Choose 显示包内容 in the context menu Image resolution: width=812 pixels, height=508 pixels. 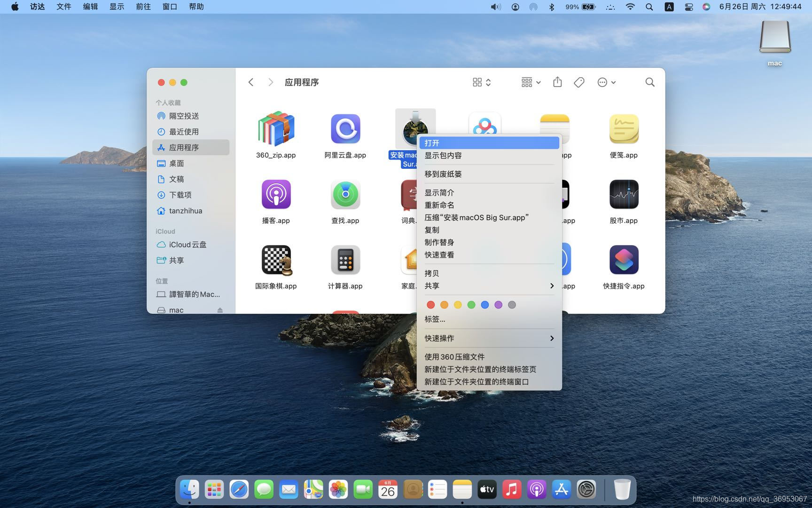(x=489, y=155)
